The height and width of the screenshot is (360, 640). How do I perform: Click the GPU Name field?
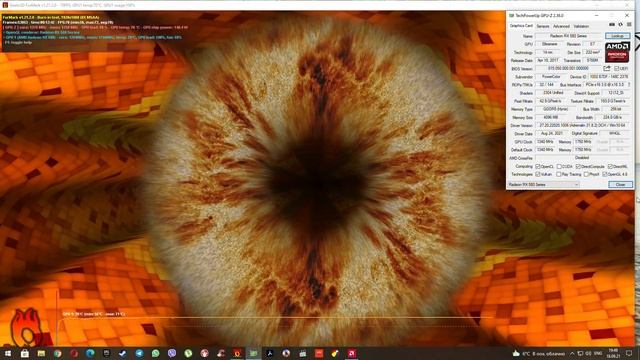tap(569, 36)
